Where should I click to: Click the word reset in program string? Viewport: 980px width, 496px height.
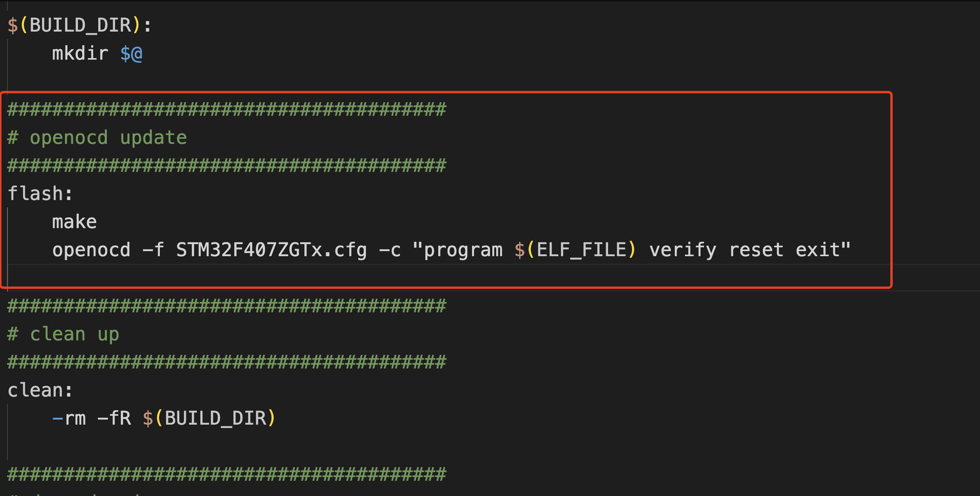point(756,250)
